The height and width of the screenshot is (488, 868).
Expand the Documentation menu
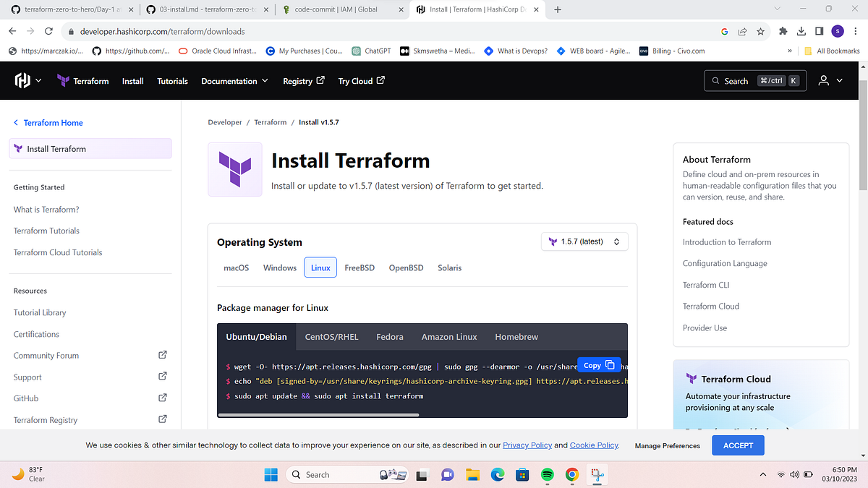coord(235,81)
